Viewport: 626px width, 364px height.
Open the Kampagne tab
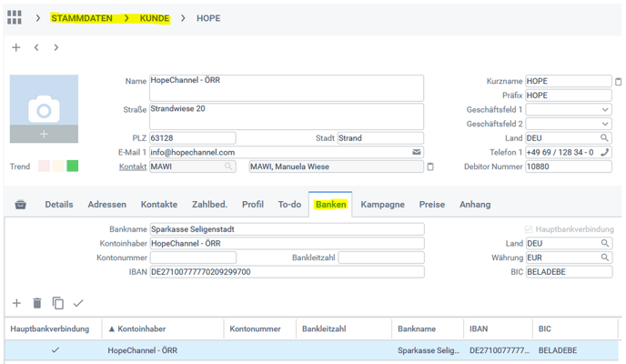pos(382,205)
